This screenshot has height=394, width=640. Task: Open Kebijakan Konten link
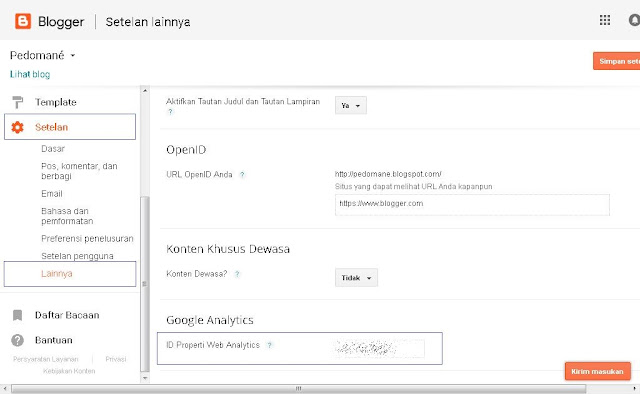pyautogui.click(x=69, y=371)
